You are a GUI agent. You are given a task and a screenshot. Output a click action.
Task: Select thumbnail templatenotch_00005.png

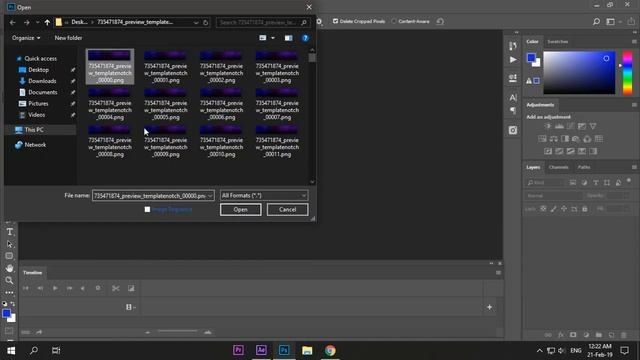pos(165,105)
